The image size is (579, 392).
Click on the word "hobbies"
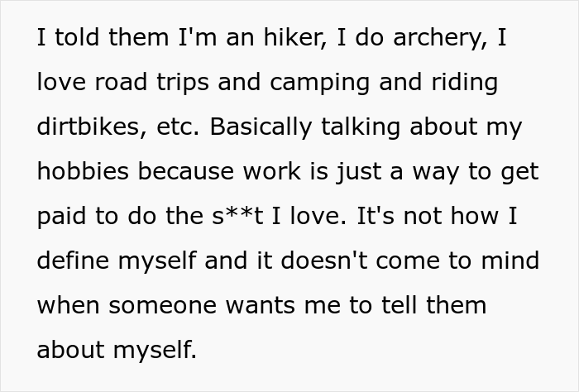point(82,172)
